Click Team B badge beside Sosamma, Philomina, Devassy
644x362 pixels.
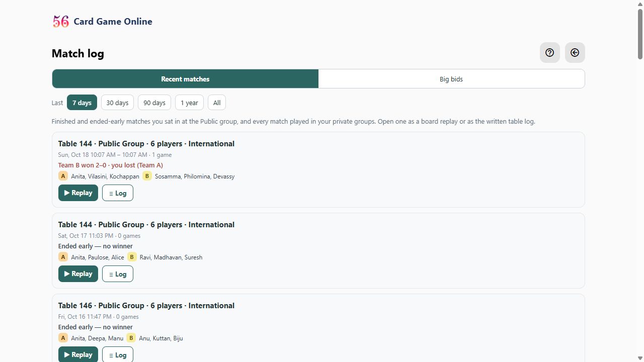147,176
